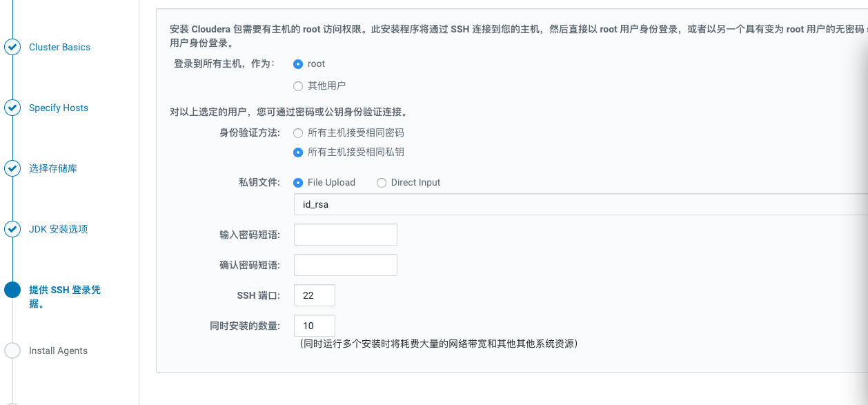Open the 选择存储库 wizard step
Image resolution: width=868 pixels, height=405 pixels.
coord(53,168)
